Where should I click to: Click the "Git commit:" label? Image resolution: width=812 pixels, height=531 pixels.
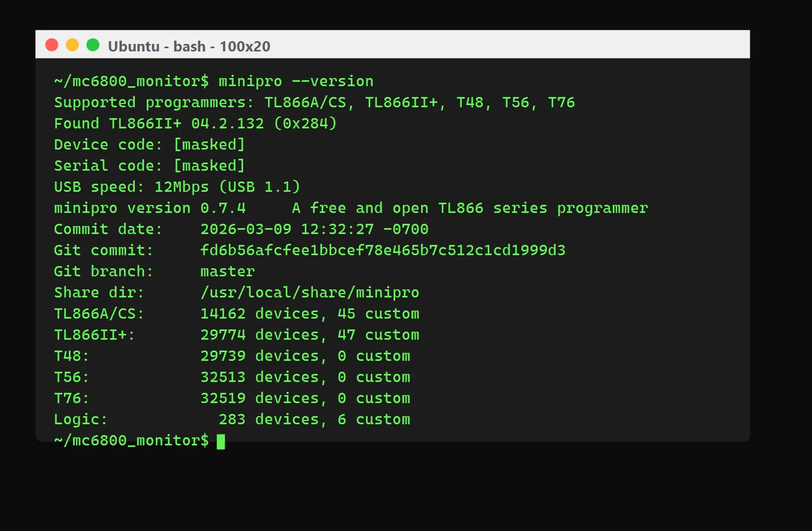pos(104,250)
